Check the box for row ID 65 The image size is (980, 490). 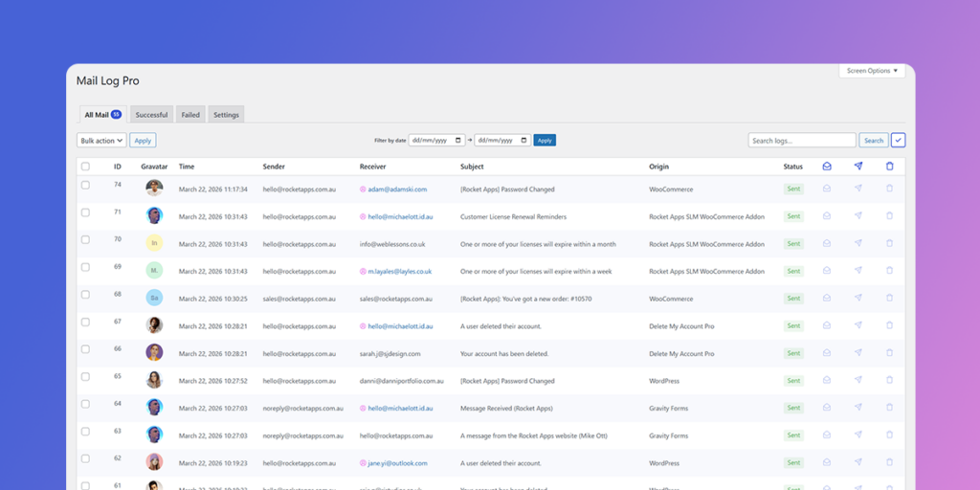click(x=85, y=377)
